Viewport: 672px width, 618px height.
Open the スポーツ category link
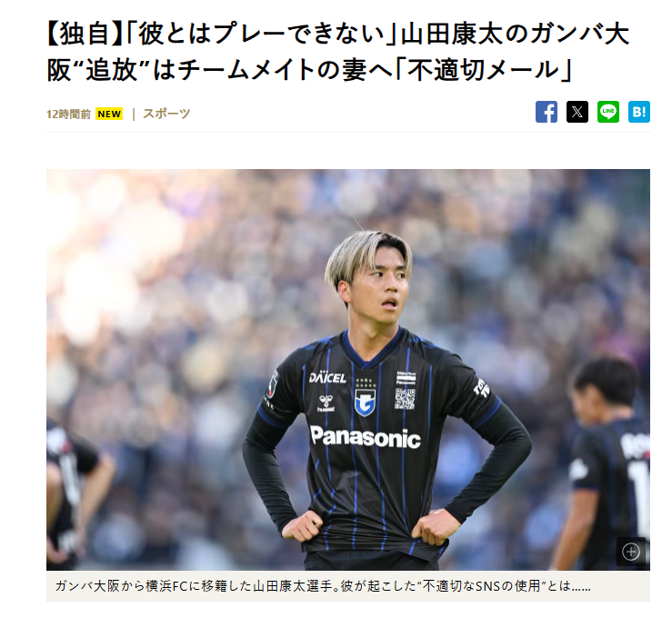click(166, 114)
